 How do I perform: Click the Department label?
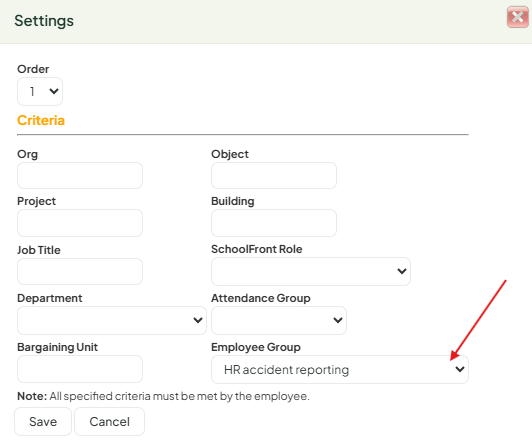click(50, 298)
